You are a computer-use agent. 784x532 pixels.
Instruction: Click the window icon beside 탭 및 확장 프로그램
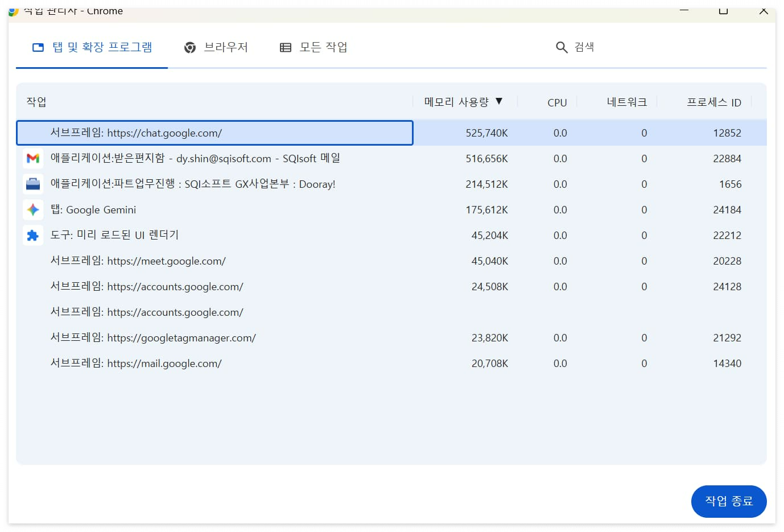tap(38, 48)
